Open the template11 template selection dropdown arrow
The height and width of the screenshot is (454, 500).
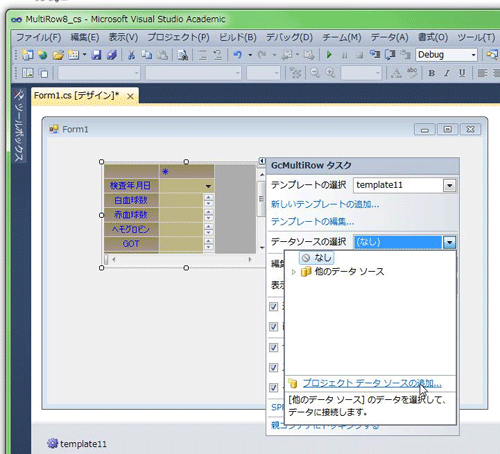coord(449,185)
